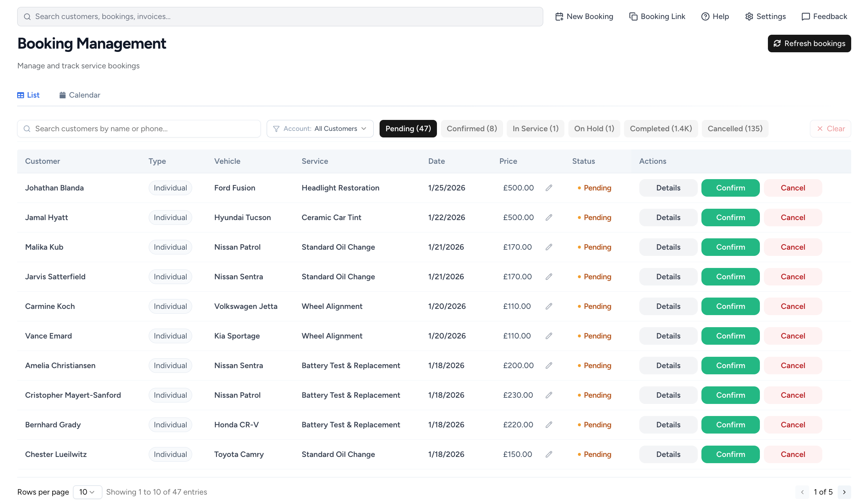Viewport: 868px width, 503px height.
Task: Click the magnifier in the customer search bar
Action: pyautogui.click(x=27, y=129)
